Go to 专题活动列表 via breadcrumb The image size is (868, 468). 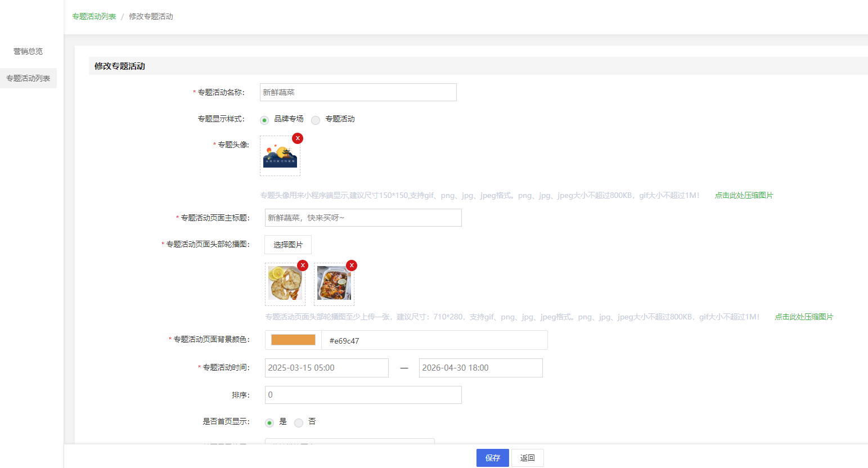pyautogui.click(x=94, y=16)
